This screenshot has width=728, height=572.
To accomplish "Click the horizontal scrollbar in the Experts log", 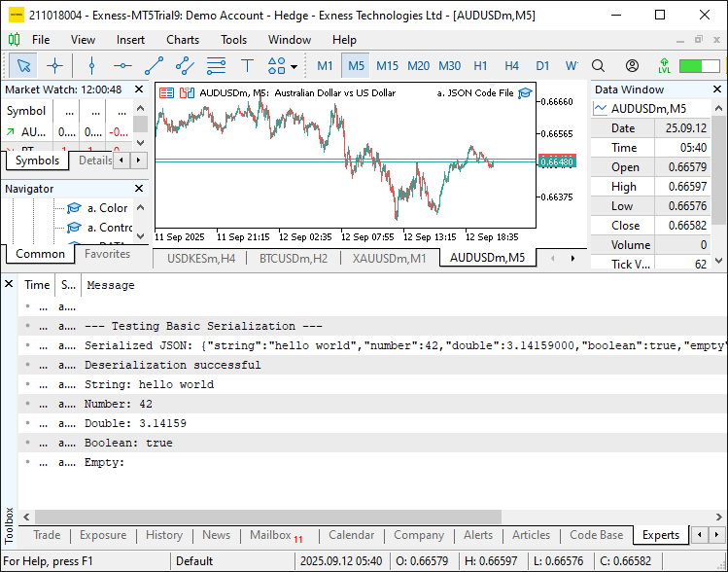I will pyautogui.click(x=268, y=517).
